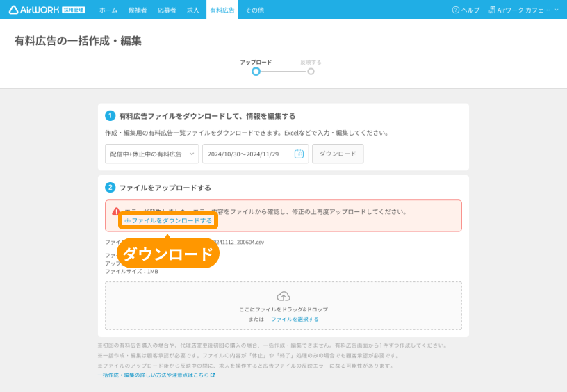
Task: Click the external link icon in footer
Action: [x=213, y=375]
